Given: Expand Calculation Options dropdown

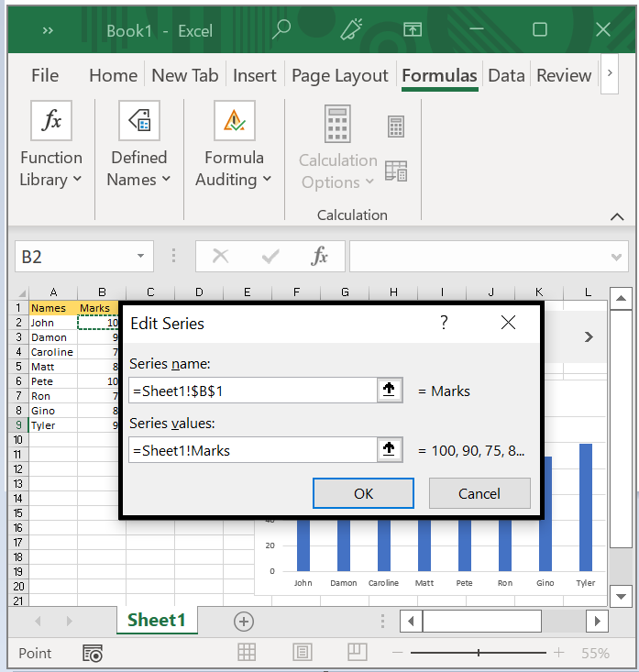Looking at the screenshot, I should coord(369,182).
